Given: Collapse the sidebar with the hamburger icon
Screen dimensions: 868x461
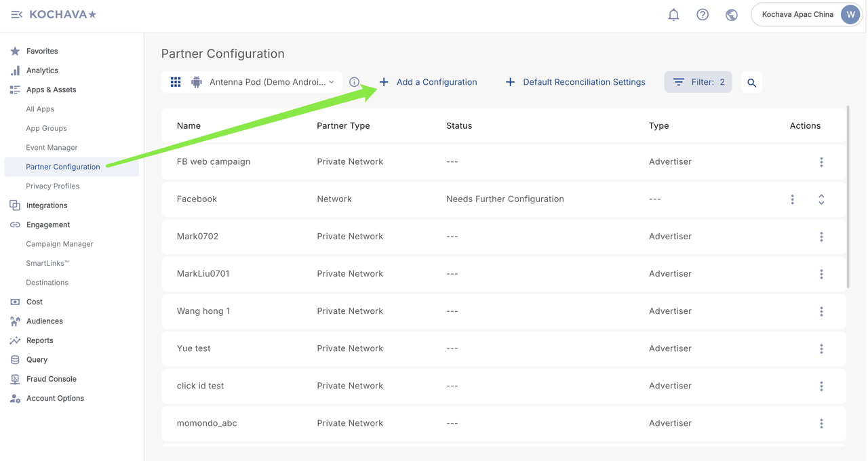Looking at the screenshot, I should click(x=16, y=14).
